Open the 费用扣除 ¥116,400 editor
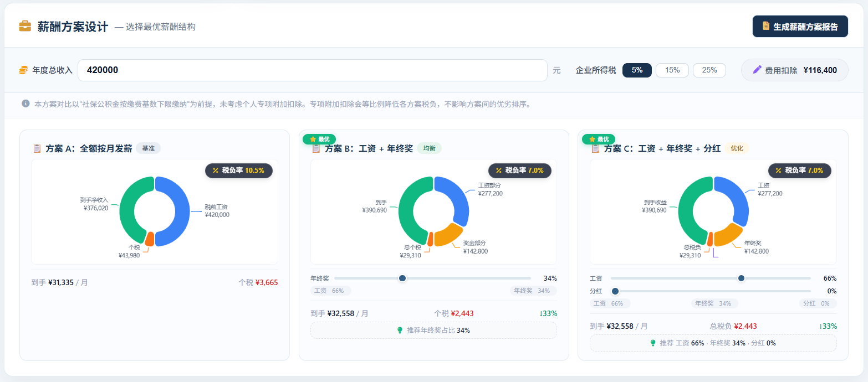Screen dimensions: 868x382 pos(795,70)
